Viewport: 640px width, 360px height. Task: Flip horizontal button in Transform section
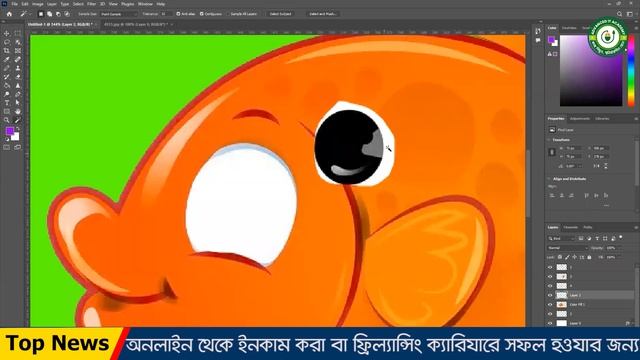pyautogui.click(x=597, y=166)
